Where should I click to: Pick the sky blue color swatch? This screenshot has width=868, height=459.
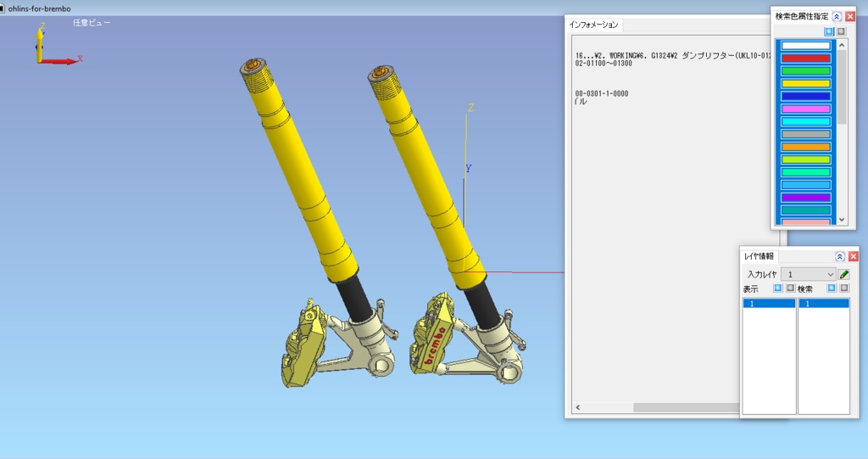coord(806,185)
